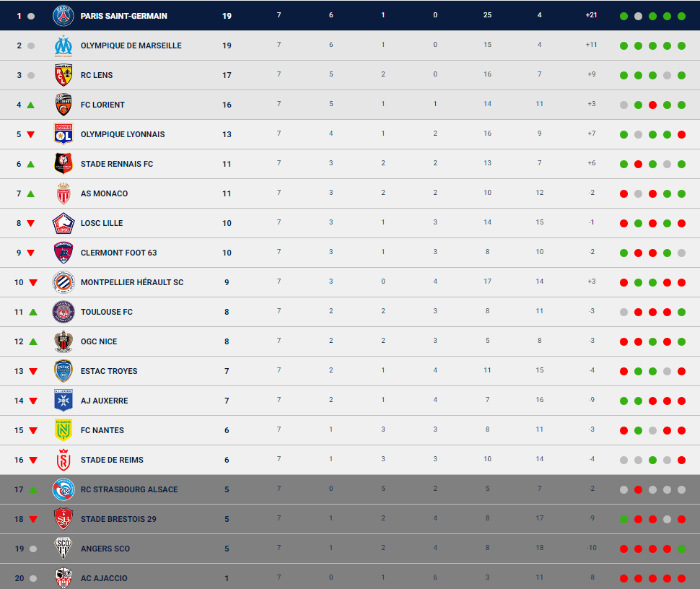The image size is (700, 589).
Task: Click PSG's grey draw form dot
Action: pos(639,16)
